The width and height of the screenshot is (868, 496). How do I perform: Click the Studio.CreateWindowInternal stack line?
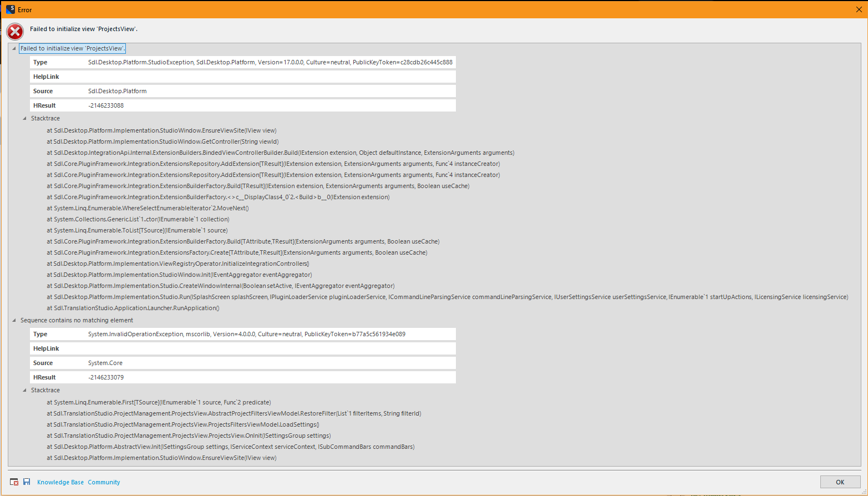coord(221,286)
